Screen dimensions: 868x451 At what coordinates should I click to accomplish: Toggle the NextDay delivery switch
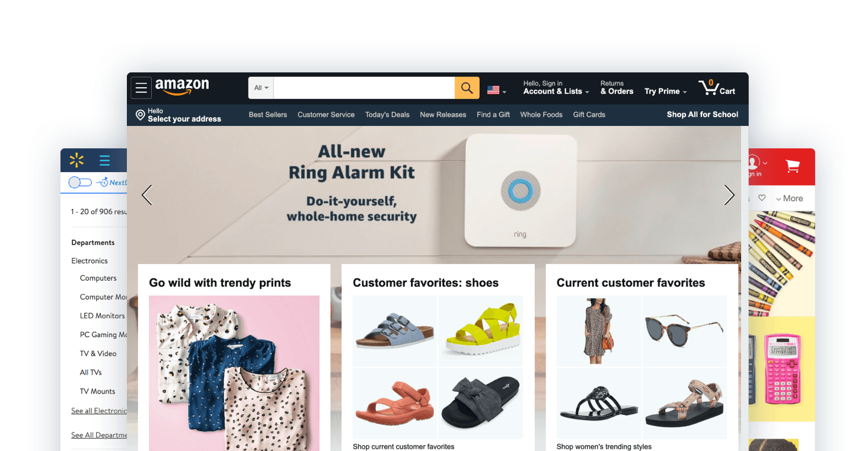click(x=80, y=183)
